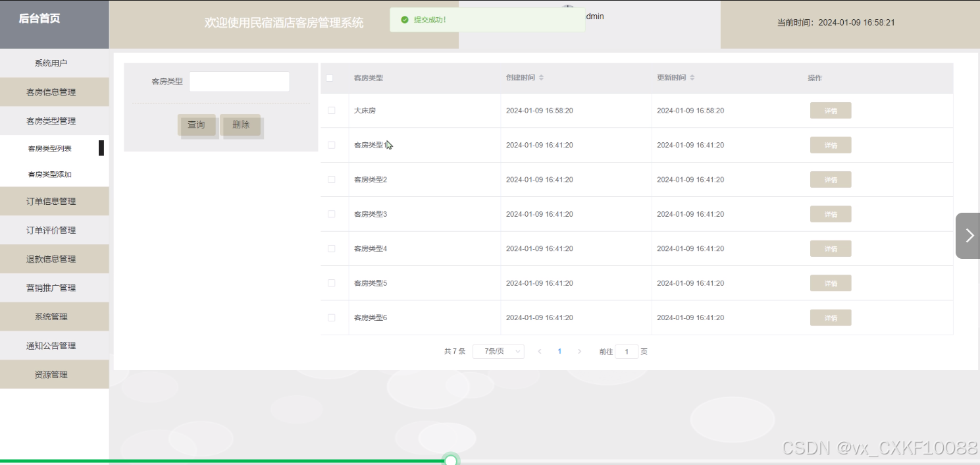
Task: Check the 客房类型6 row checkbox
Action: point(331,317)
